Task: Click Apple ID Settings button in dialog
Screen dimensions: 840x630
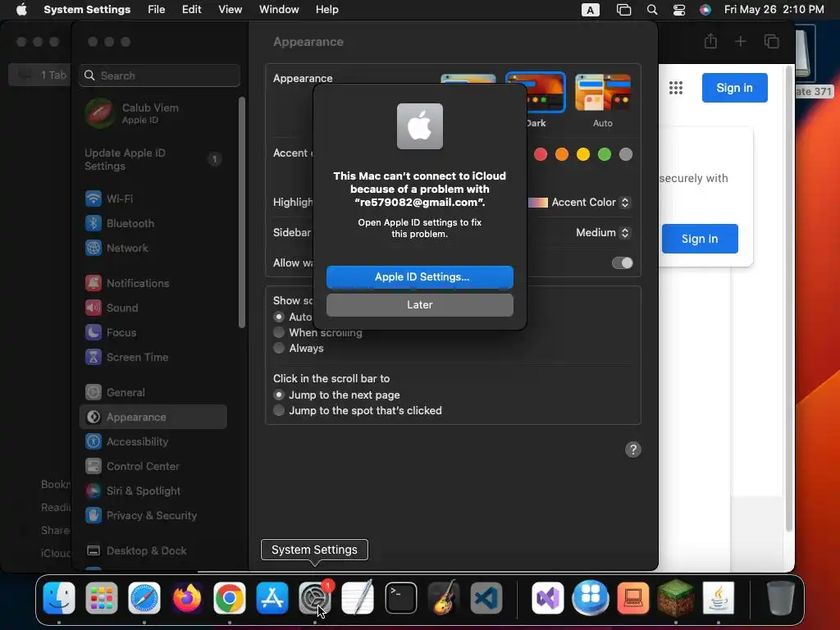Action: click(x=420, y=277)
